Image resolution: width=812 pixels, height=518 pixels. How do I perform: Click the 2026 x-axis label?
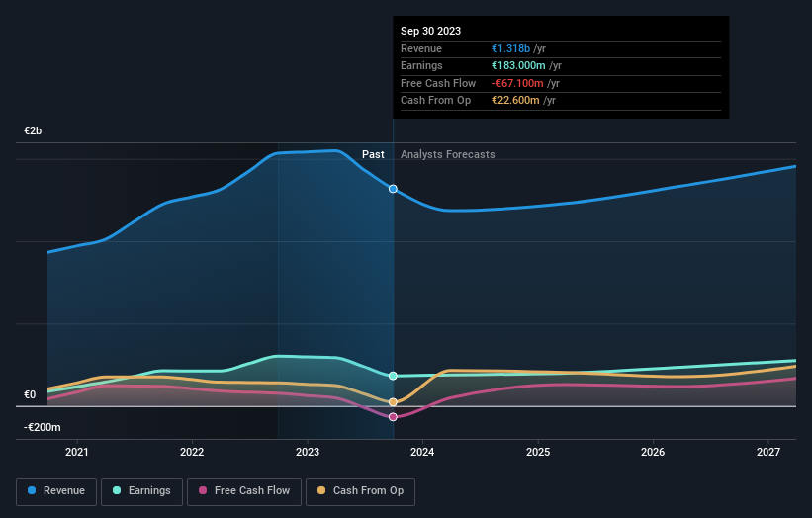(x=653, y=453)
